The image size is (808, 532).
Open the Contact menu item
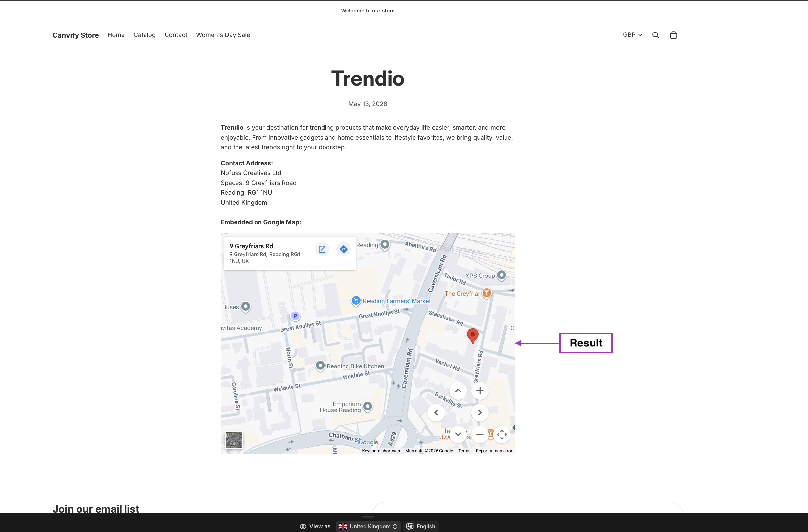click(176, 35)
